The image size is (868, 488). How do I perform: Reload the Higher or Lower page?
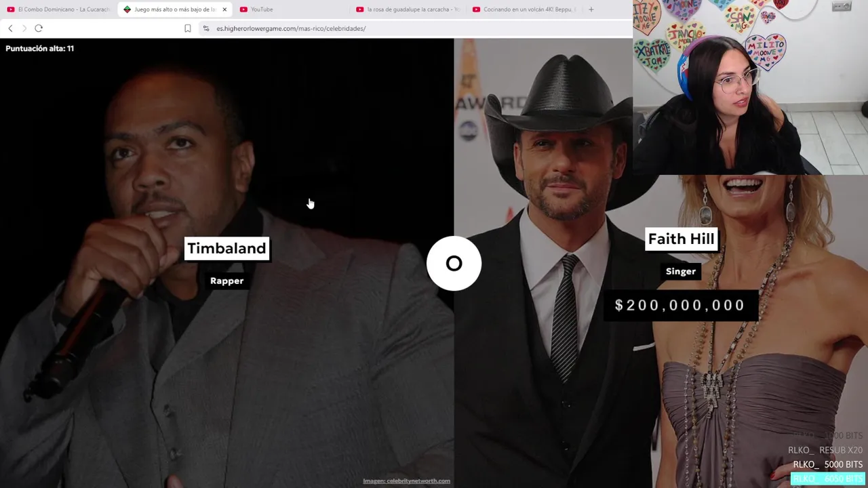(39, 28)
